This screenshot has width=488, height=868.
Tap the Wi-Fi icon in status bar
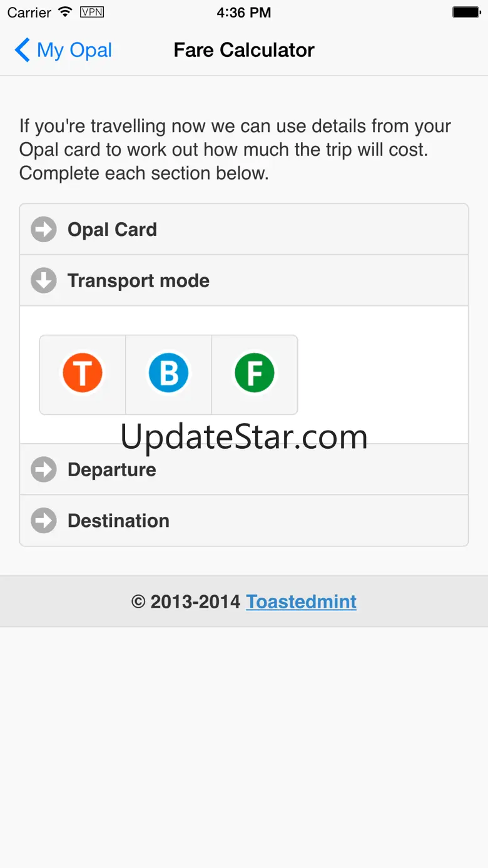click(65, 12)
